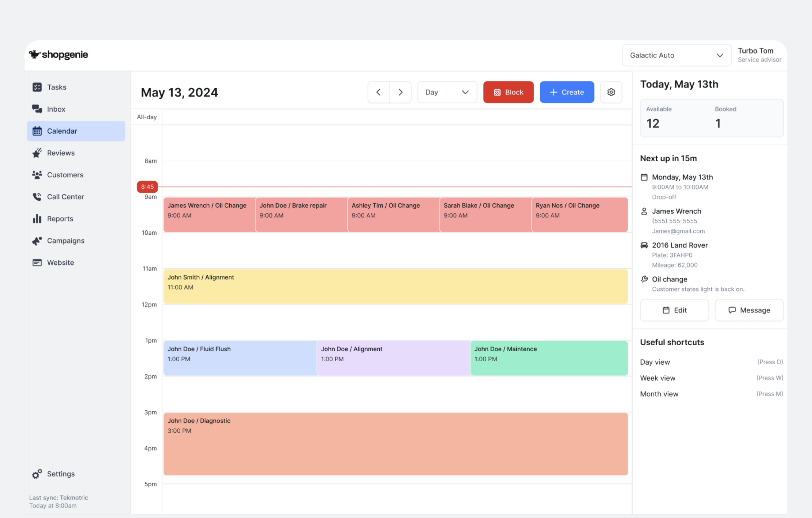Navigate to Customers in sidebar
The image size is (812, 518).
[65, 175]
